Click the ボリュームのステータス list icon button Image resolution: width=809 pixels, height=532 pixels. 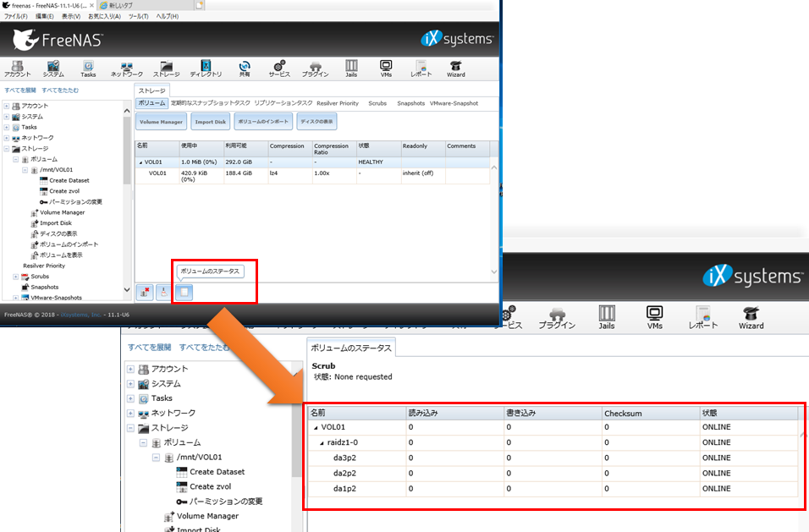click(184, 293)
